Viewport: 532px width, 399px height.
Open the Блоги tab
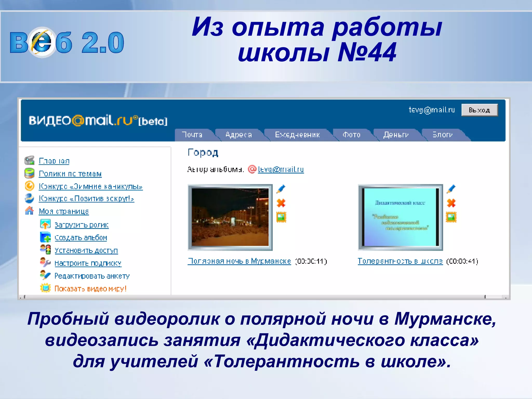[x=442, y=135]
